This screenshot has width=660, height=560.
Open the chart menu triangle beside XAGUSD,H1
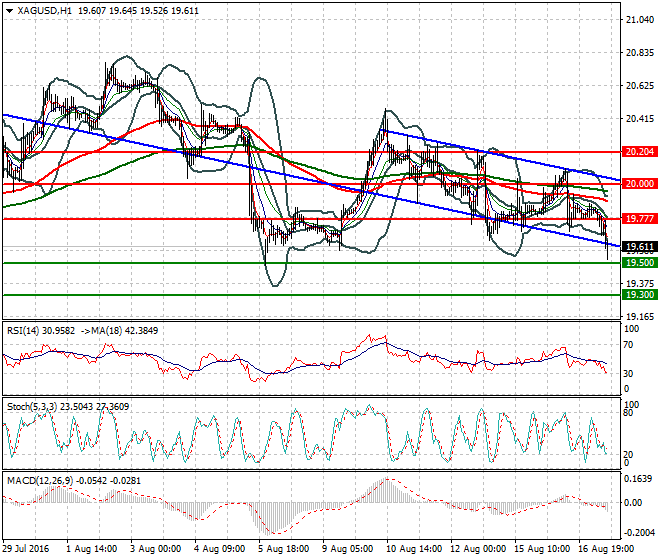tap(10, 11)
